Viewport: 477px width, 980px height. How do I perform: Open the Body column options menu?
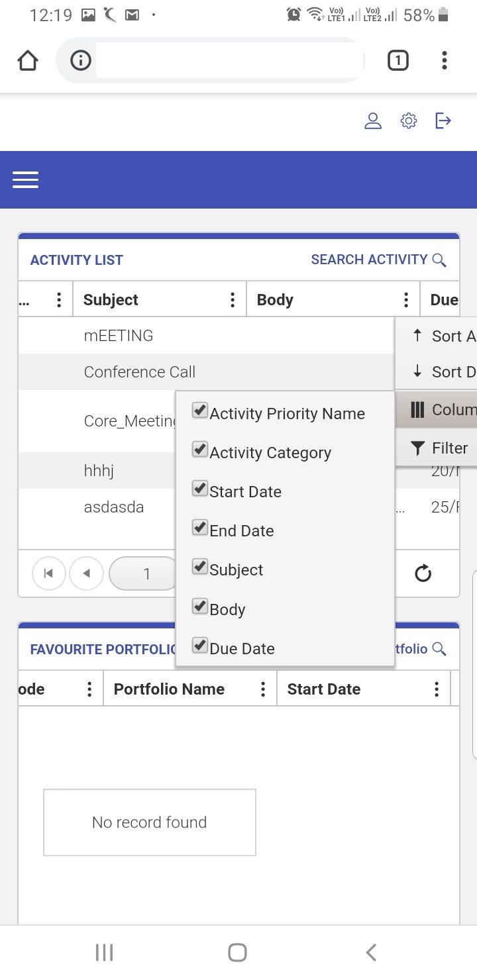406,300
